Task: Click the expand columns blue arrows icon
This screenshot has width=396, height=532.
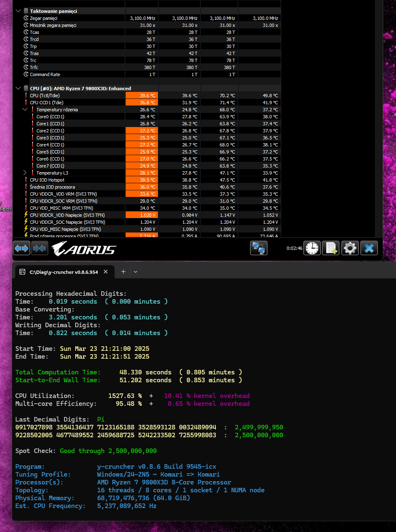Action: [21, 248]
